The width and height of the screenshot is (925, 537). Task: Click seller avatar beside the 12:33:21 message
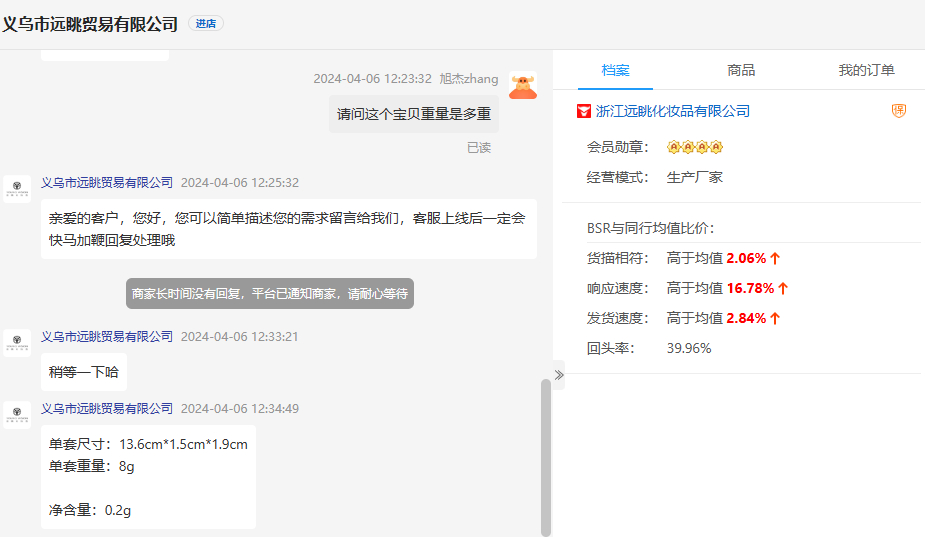click(17, 343)
